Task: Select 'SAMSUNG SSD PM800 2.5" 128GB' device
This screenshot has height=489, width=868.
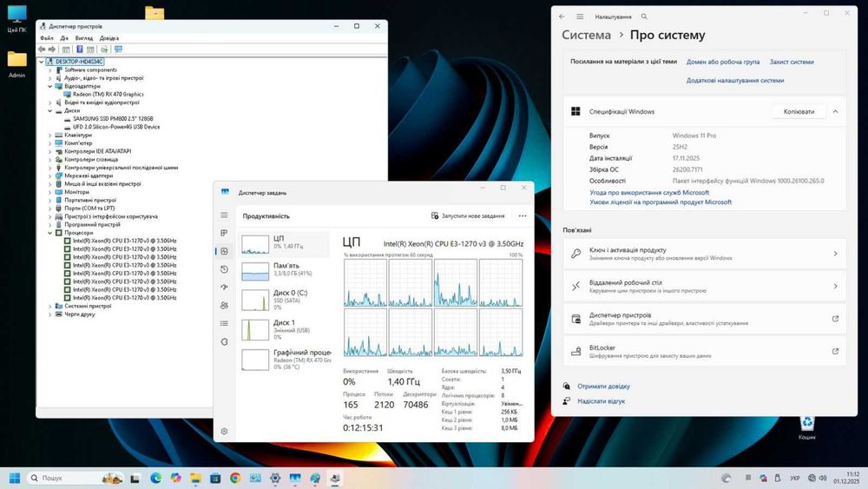Action: [x=113, y=119]
